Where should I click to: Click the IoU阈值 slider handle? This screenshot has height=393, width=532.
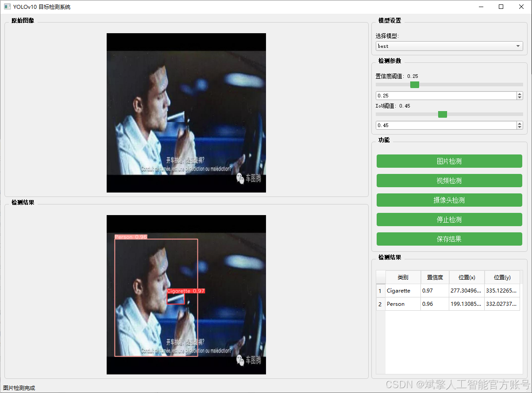coord(443,114)
